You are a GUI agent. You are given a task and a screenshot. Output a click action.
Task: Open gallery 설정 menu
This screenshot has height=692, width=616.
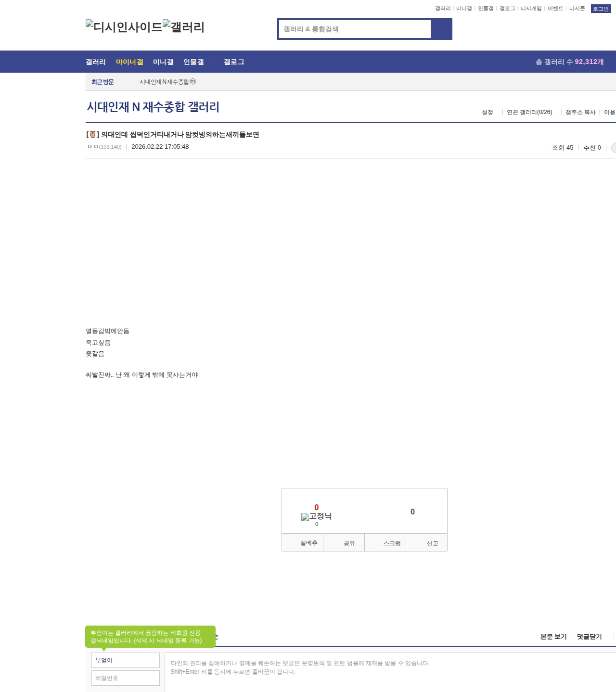(x=488, y=112)
